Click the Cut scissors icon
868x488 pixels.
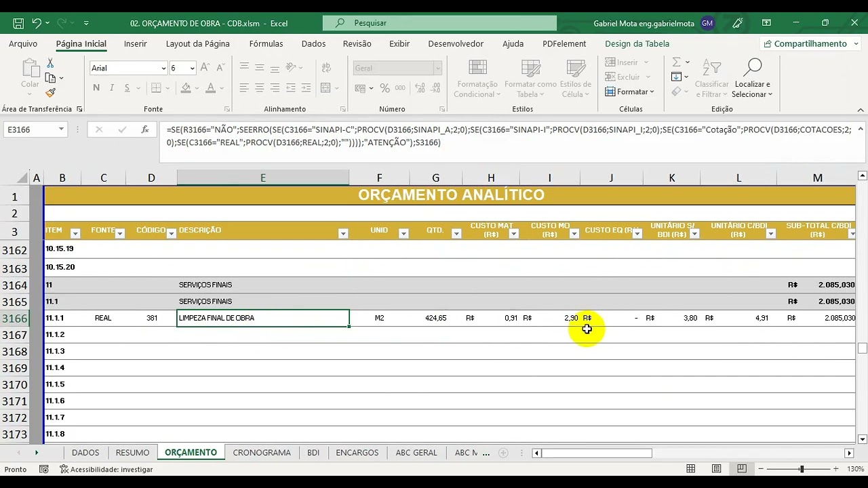[50, 63]
